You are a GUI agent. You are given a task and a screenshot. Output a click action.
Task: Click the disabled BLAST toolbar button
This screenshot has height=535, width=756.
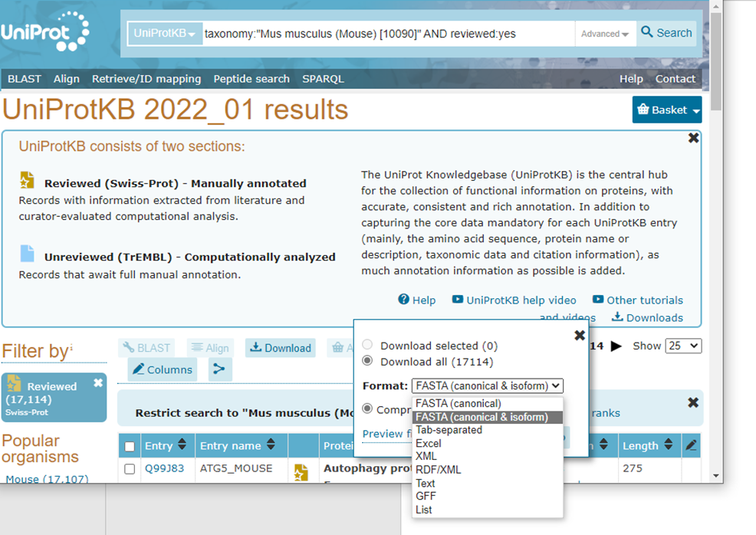[x=146, y=348]
